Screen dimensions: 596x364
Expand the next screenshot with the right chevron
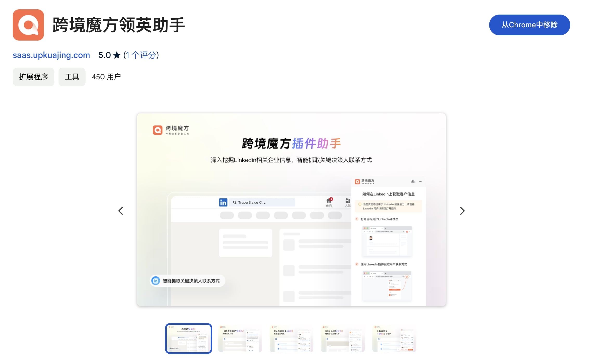pos(462,211)
